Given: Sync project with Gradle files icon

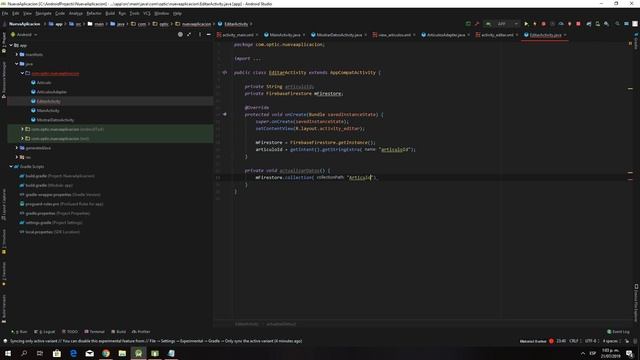Looking at the screenshot, I should click(589, 24).
